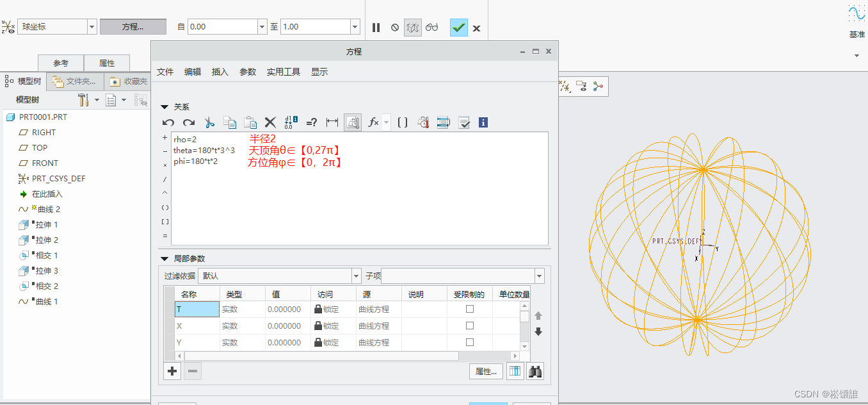The height and width of the screenshot is (405, 868).
Task: Check the restricted box for parameter X
Action: point(470,326)
